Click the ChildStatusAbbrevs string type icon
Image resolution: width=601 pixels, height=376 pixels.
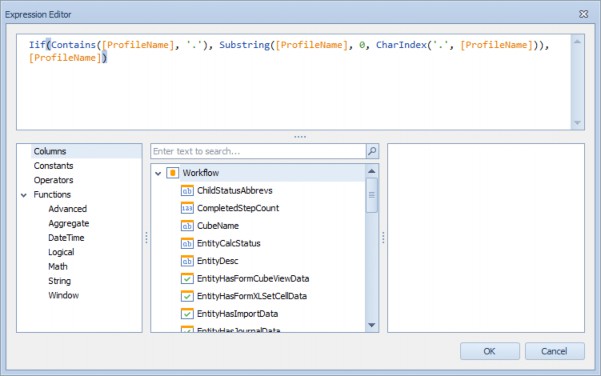(187, 190)
